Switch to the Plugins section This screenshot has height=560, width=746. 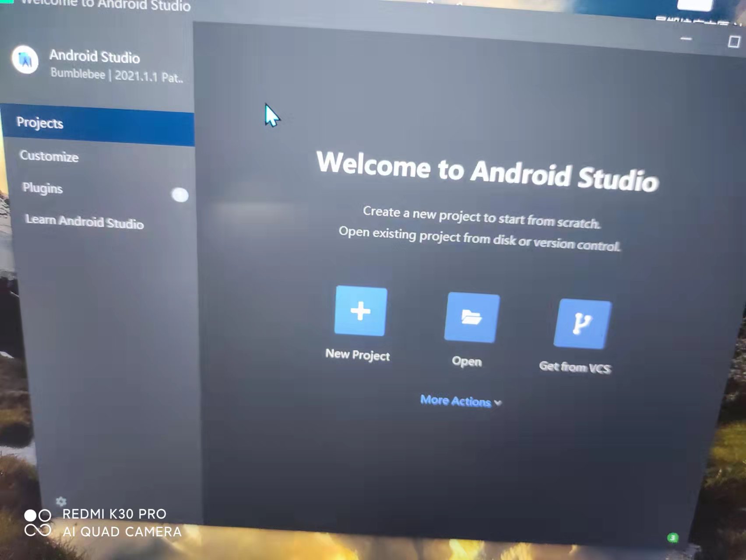[42, 189]
